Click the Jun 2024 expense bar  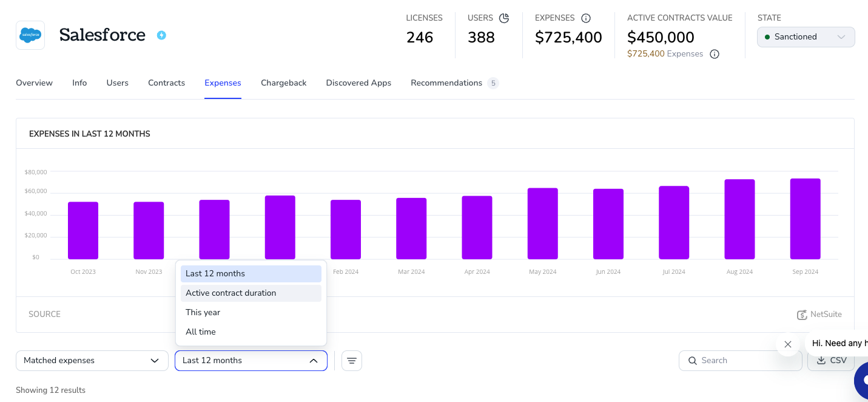[608, 224]
